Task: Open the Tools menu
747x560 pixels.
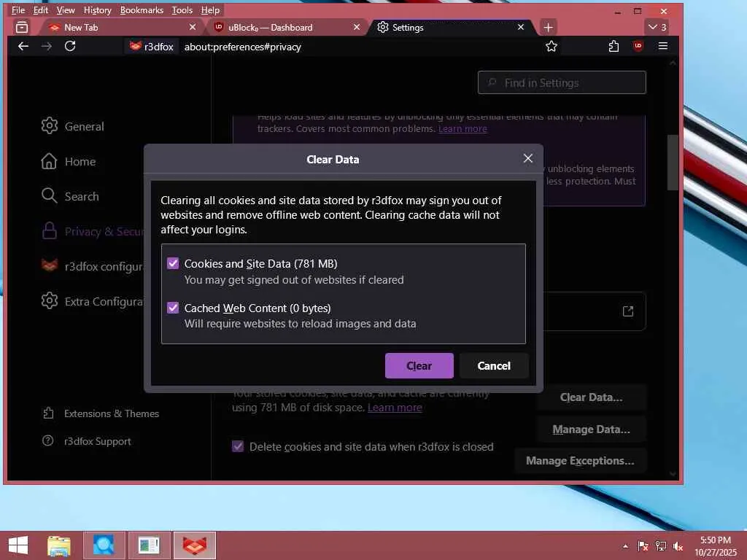Action: click(182, 10)
